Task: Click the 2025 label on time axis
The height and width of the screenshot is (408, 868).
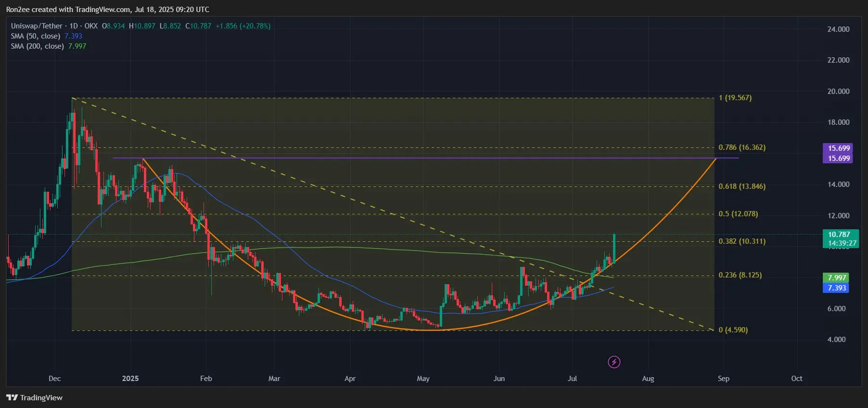Action: 130,379
